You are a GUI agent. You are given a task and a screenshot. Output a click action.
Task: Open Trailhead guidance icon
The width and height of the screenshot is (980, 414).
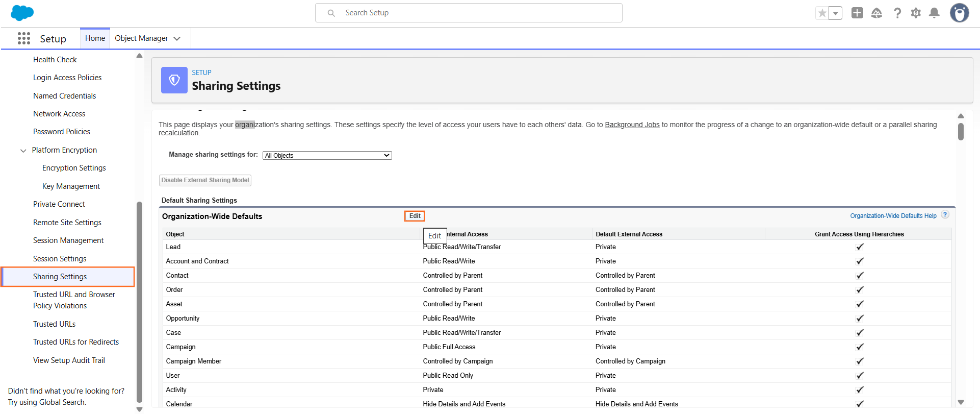(876, 13)
